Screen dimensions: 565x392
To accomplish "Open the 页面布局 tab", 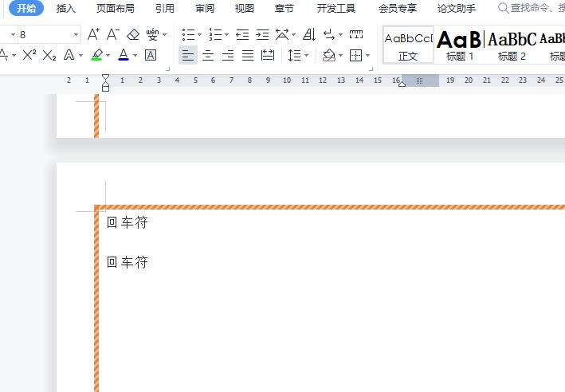I will (x=116, y=8).
